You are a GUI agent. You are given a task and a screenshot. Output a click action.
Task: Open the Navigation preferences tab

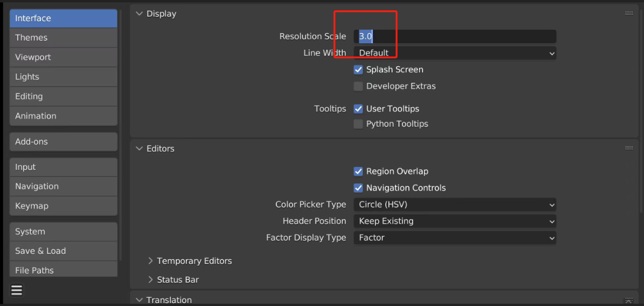click(63, 186)
